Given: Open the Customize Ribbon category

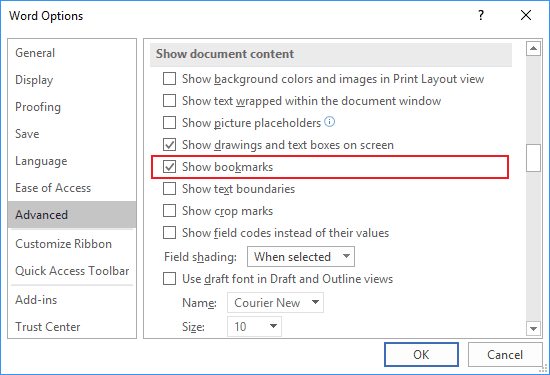Looking at the screenshot, I should [x=72, y=244].
